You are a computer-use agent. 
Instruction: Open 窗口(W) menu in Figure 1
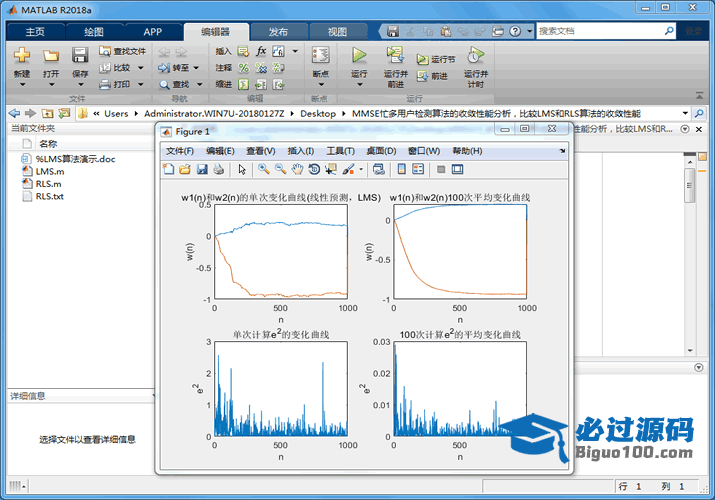coord(424,151)
